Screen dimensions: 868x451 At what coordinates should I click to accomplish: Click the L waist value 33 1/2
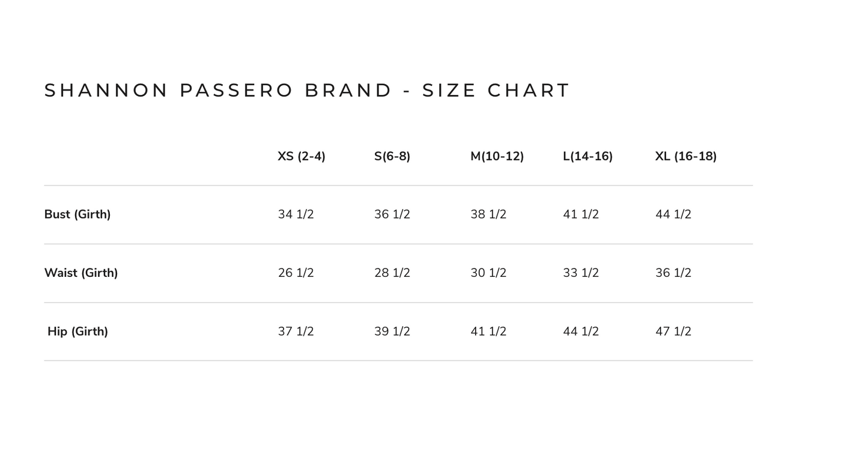pos(581,273)
